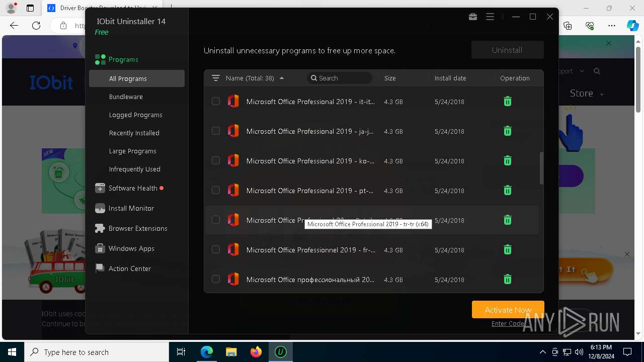Screen dimensions: 644x362
Task: Check the box for Office Professionnel fr row
Action: (216, 250)
